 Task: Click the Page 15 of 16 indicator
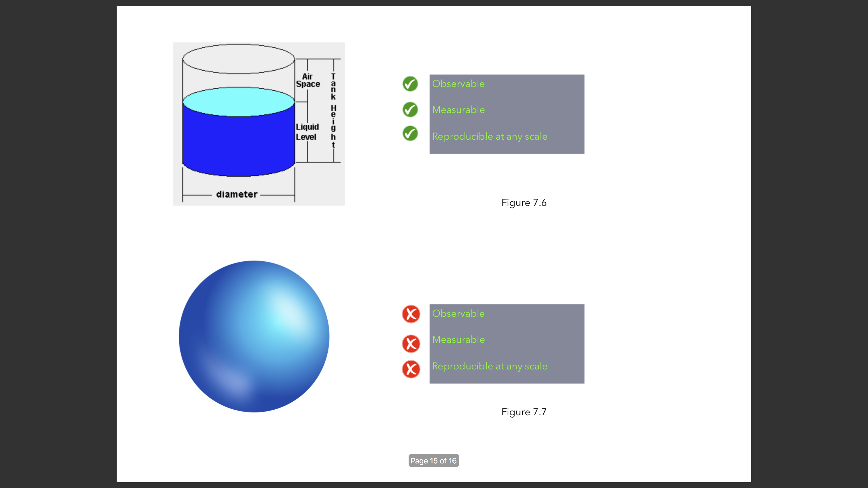coord(433,461)
